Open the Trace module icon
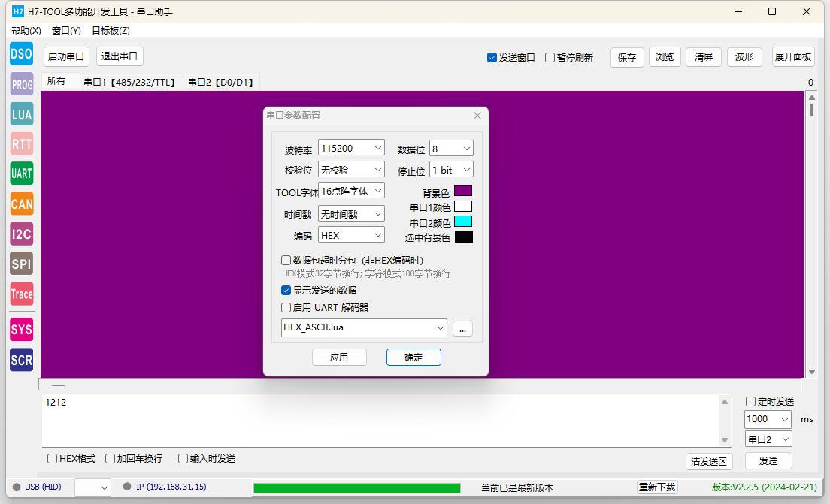 (x=22, y=294)
